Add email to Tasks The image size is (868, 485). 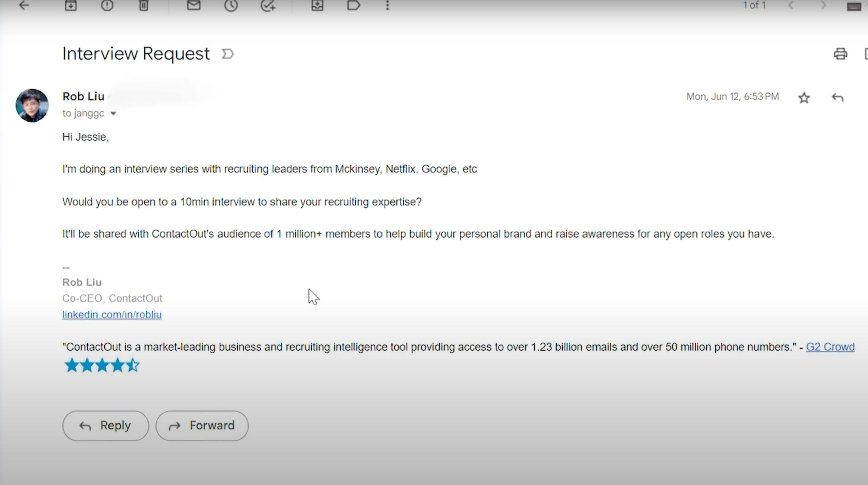[x=268, y=5]
